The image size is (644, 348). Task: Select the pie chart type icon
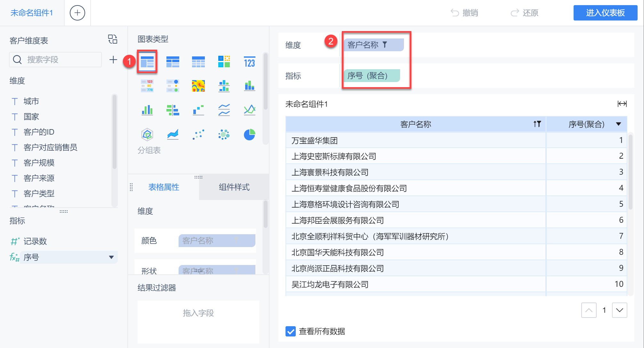(249, 135)
